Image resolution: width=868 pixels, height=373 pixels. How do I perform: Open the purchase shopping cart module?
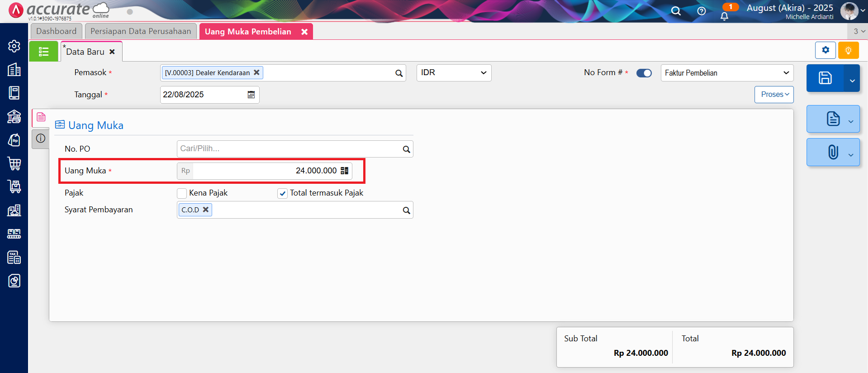[14, 163]
